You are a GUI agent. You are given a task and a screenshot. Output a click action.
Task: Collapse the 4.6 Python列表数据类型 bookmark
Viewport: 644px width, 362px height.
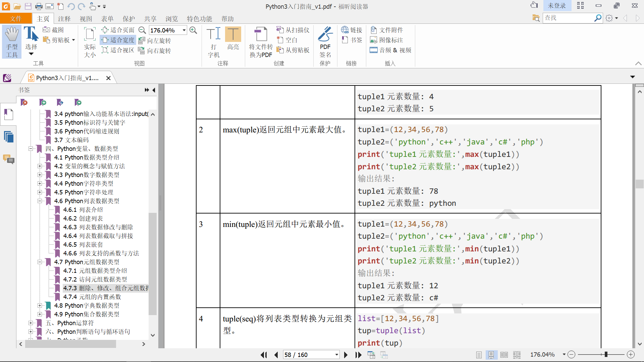(x=40, y=201)
